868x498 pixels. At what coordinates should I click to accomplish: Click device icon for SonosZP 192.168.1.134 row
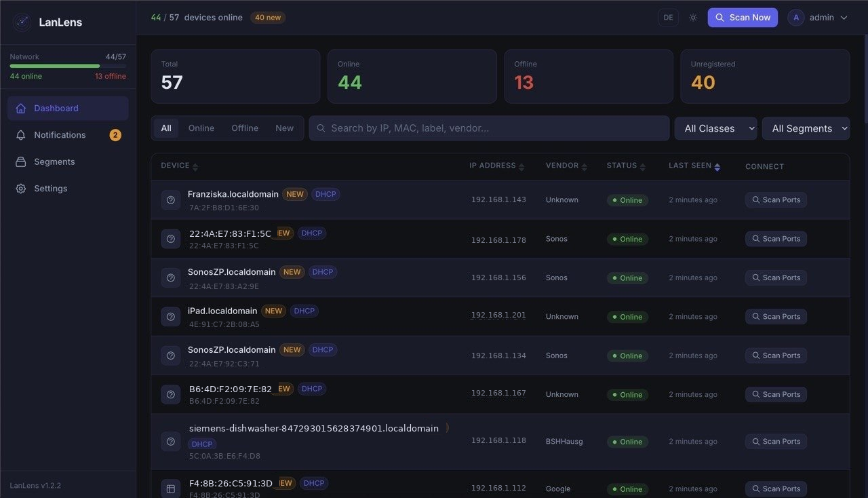tap(171, 356)
